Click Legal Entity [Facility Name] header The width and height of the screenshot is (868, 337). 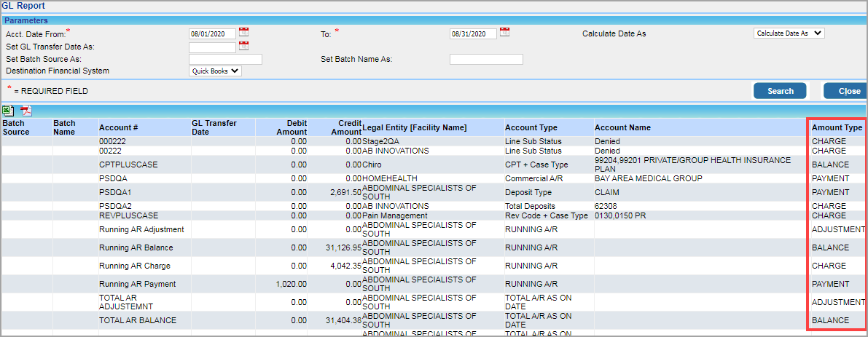click(415, 127)
